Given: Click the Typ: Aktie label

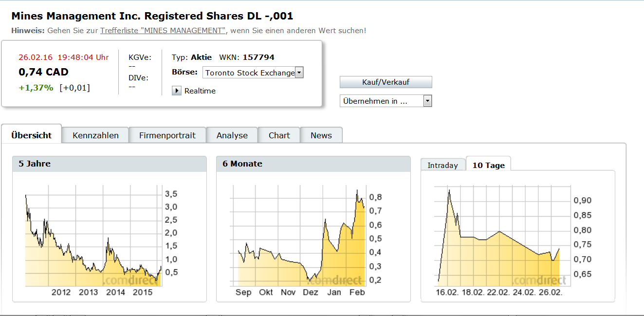Looking at the screenshot, I should point(192,57).
